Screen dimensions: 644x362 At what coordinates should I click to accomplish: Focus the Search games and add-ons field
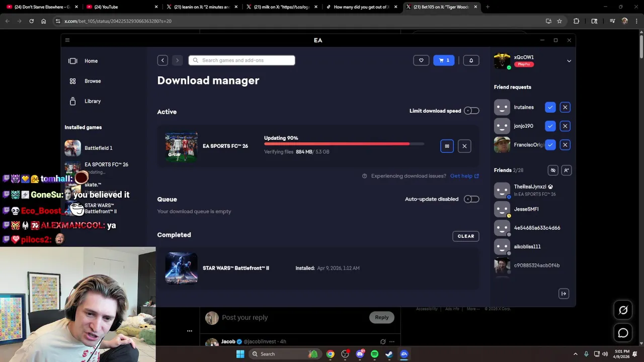click(242, 60)
